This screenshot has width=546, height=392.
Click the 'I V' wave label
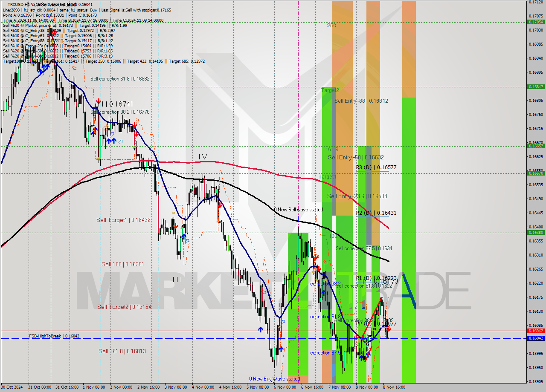point(203,157)
